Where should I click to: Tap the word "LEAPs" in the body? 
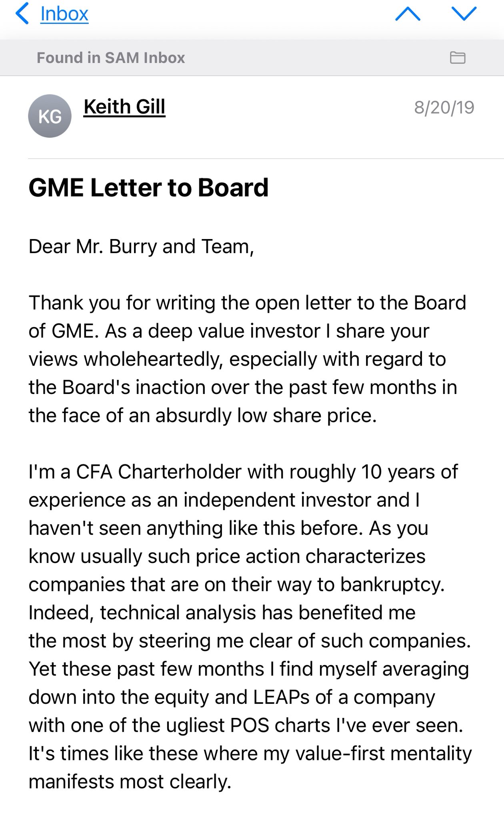[x=281, y=697]
